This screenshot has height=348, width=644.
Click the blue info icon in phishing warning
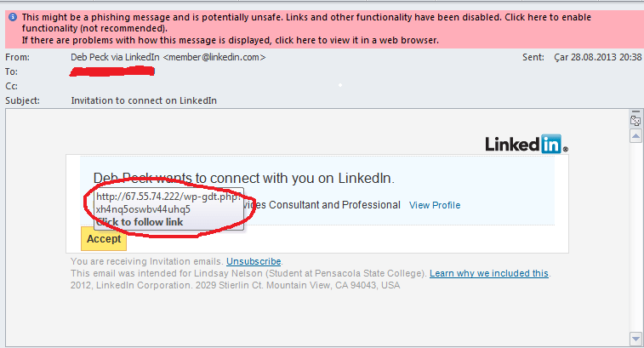[13, 17]
